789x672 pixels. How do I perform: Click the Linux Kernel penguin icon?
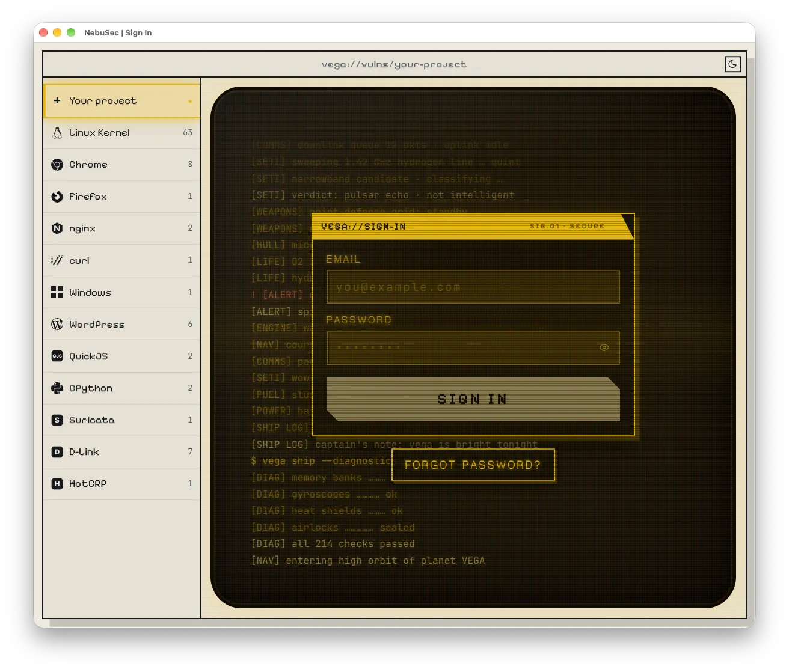(57, 133)
